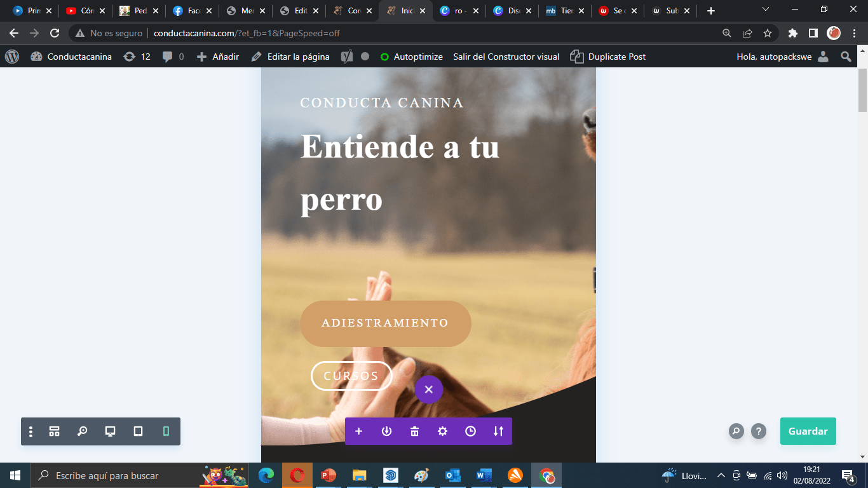
Task: Activate the zoom-out view icon in builder toolbar
Action: pyautogui.click(x=83, y=431)
